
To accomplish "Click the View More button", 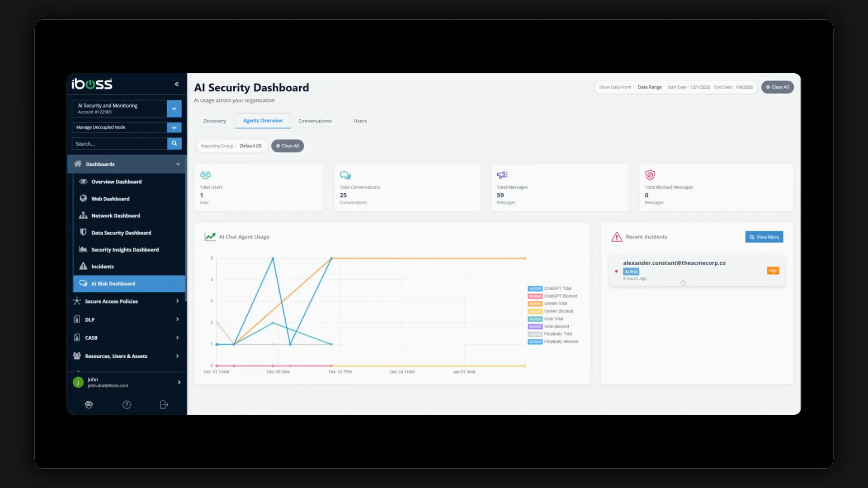I will tap(764, 237).
